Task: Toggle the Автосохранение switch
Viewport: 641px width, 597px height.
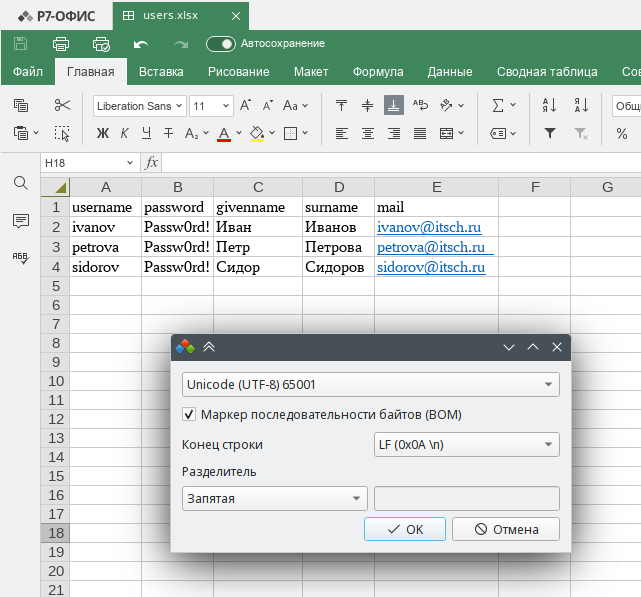Action: pos(221,44)
